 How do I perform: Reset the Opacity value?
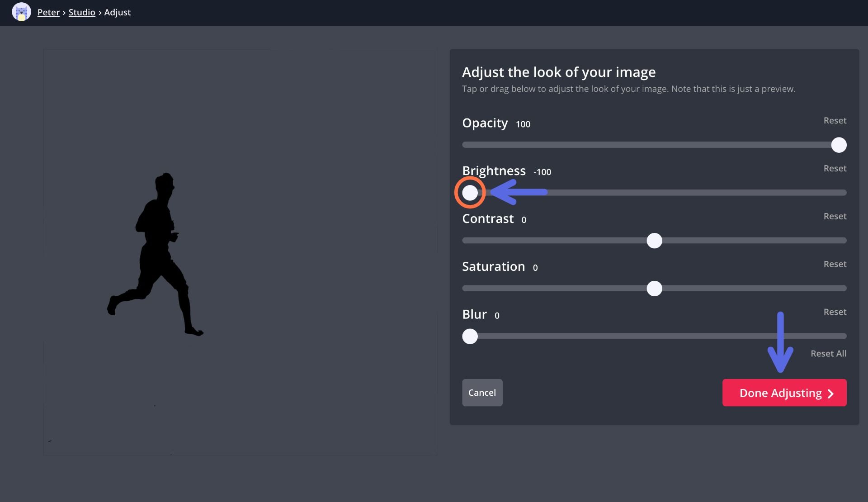(835, 121)
